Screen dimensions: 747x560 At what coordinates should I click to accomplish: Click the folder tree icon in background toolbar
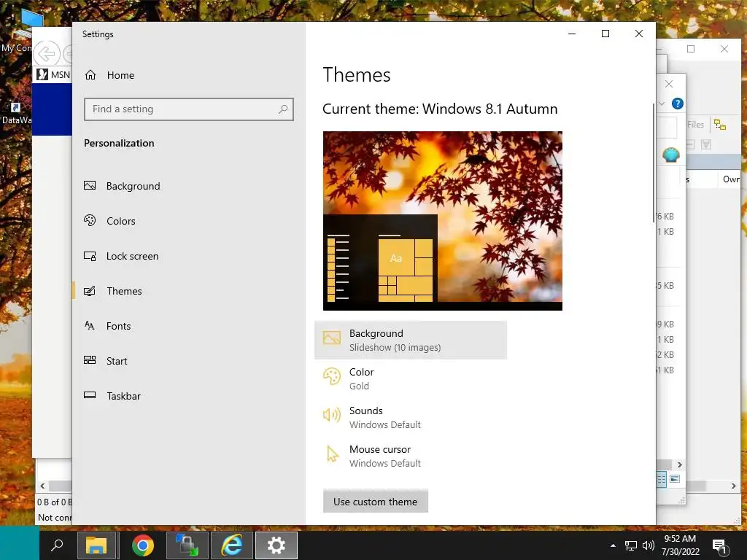tap(720, 125)
